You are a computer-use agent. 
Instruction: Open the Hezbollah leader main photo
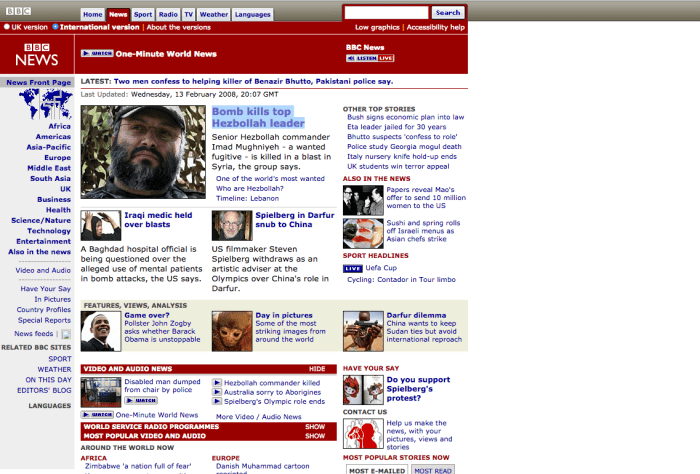[143, 152]
